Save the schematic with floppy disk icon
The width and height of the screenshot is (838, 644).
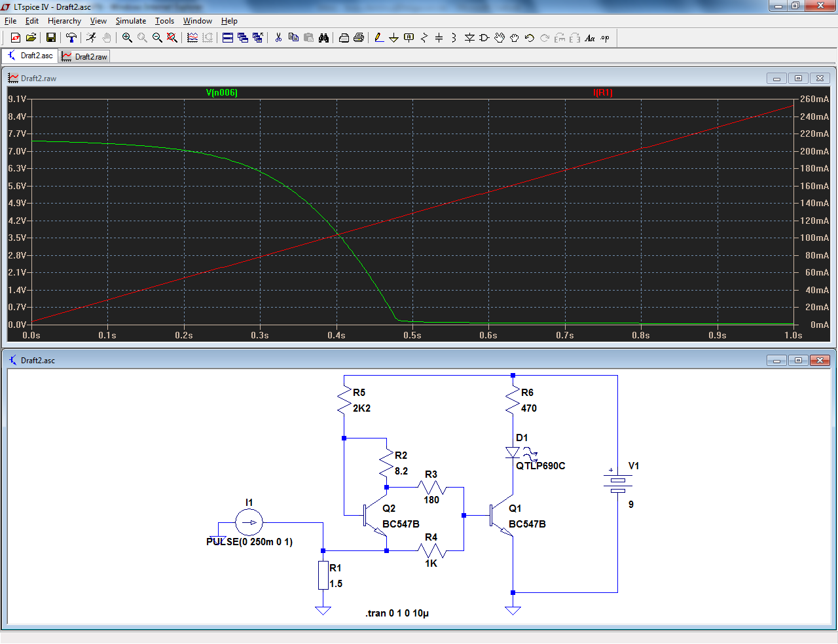[x=50, y=38]
